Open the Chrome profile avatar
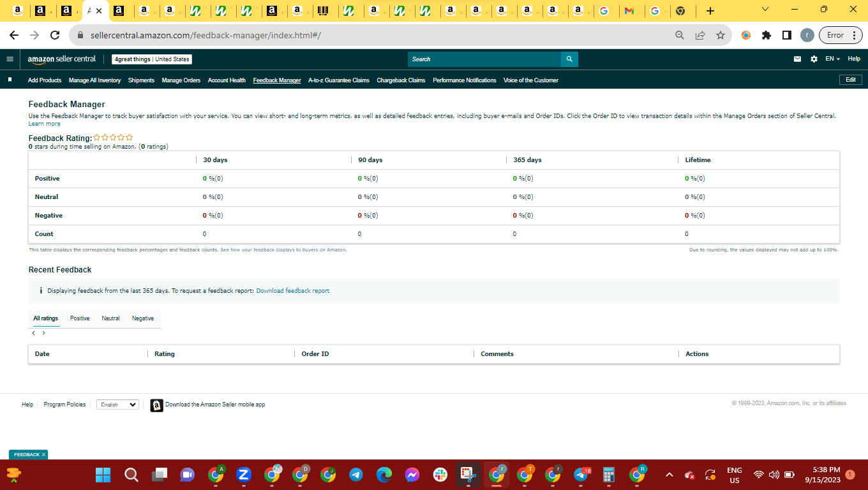 [x=807, y=35]
